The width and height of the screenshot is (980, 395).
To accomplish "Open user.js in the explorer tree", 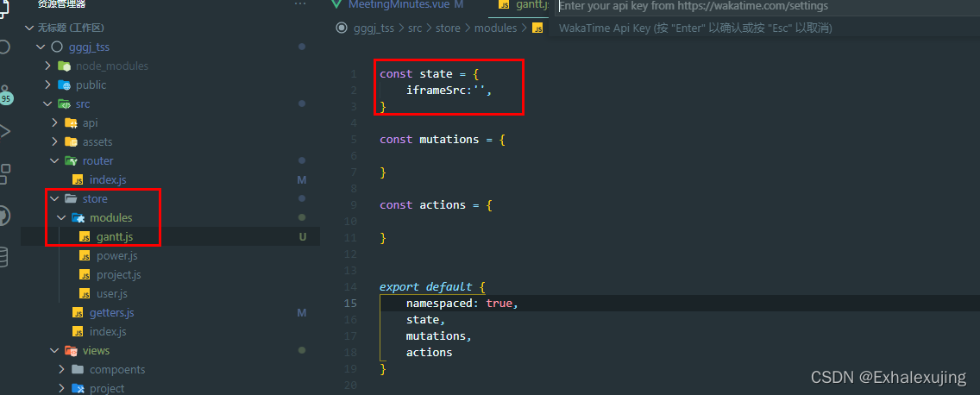I will (112, 294).
